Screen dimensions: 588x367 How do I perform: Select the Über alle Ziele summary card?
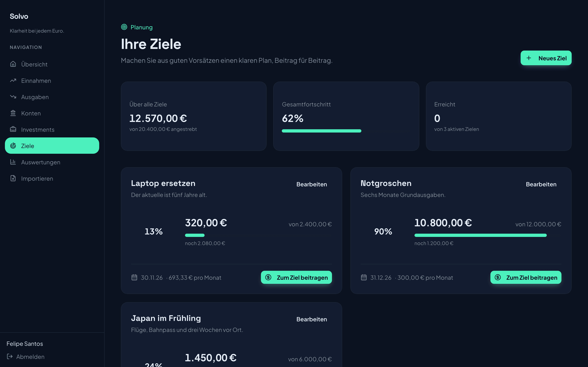coord(194,116)
